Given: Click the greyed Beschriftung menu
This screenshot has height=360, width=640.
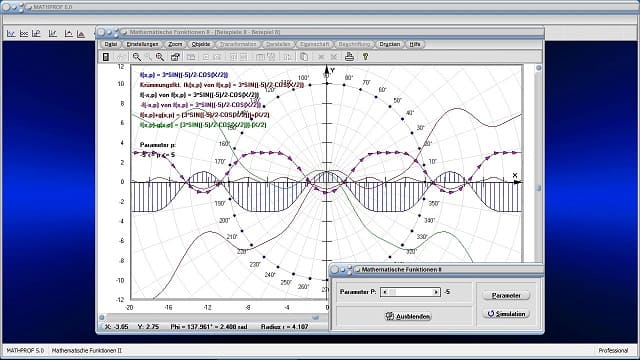Looking at the screenshot, I should click(354, 44).
